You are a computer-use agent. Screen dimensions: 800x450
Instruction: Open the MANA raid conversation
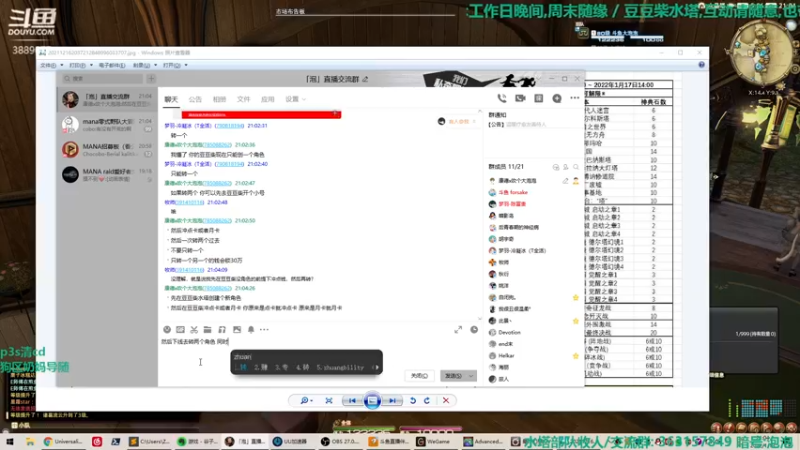click(x=107, y=174)
